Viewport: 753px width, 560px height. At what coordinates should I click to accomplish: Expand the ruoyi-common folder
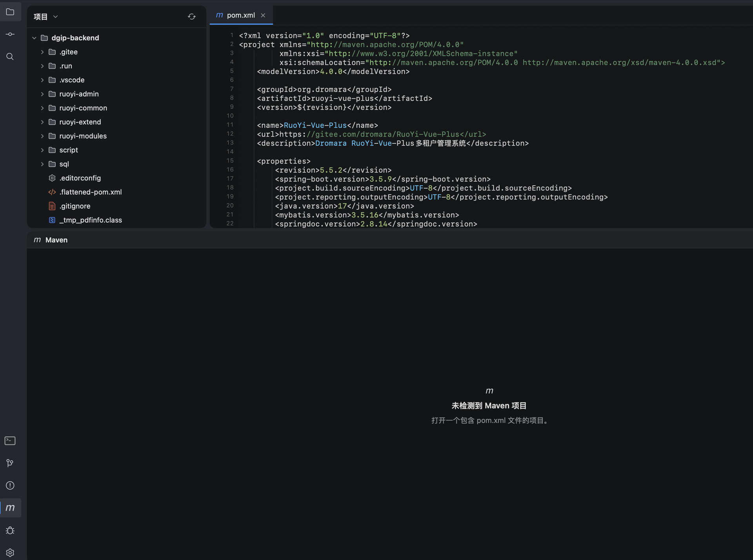(42, 108)
